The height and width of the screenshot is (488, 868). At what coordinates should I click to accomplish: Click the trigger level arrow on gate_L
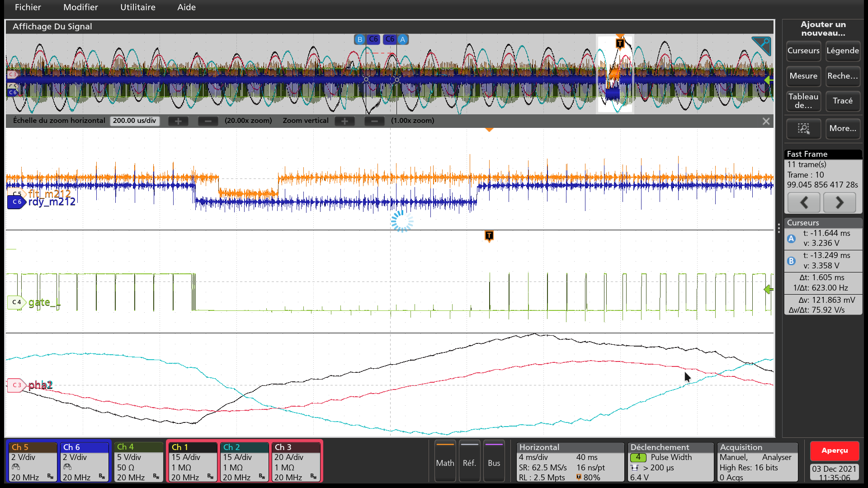coord(768,289)
